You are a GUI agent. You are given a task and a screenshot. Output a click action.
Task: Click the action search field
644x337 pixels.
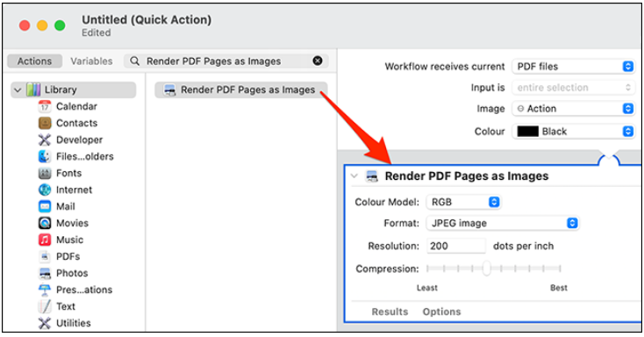click(x=226, y=61)
